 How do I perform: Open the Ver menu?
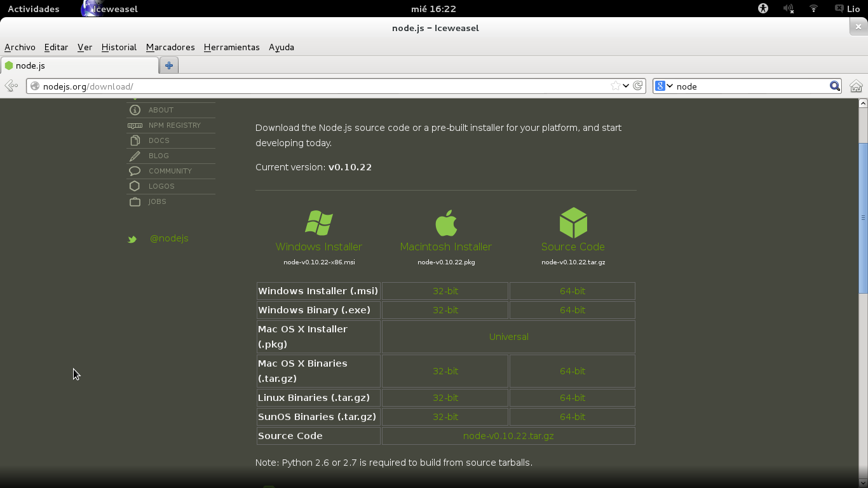[x=85, y=47]
